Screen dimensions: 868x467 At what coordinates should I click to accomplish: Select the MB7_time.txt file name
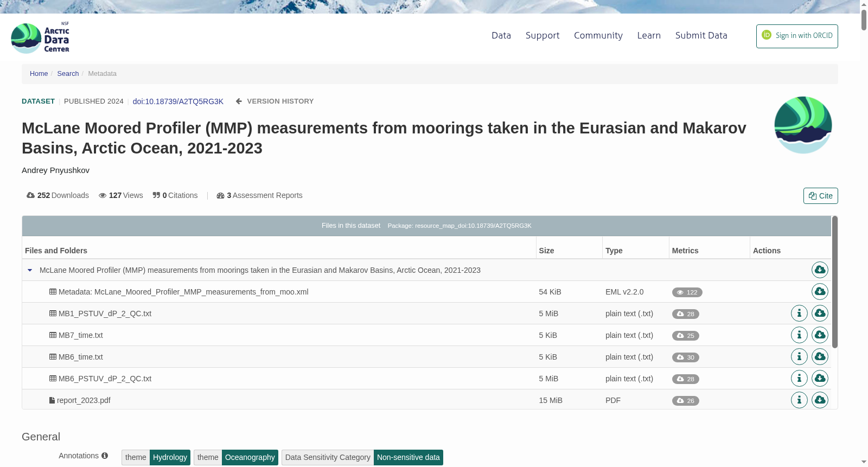80,335
